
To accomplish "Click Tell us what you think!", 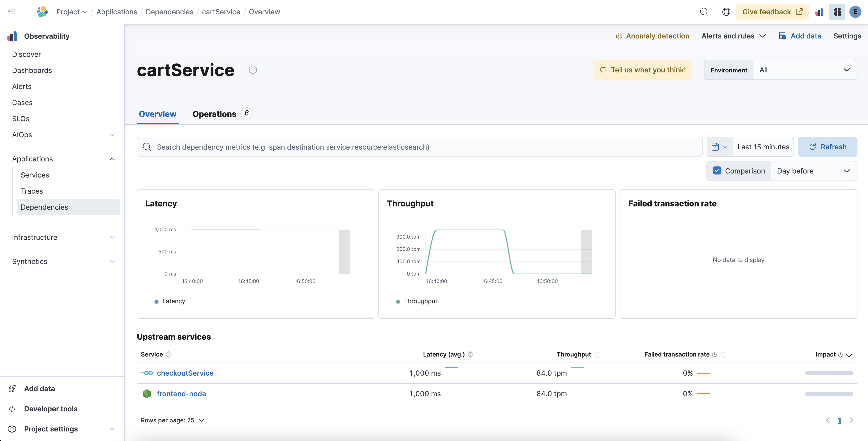I will pyautogui.click(x=642, y=70).
